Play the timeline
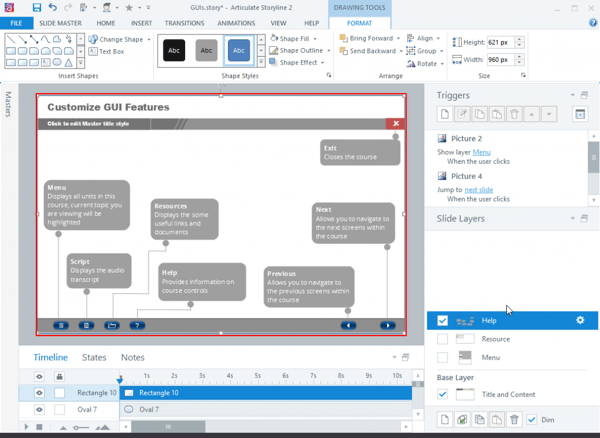This screenshot has width=600, height=438. 26,427
